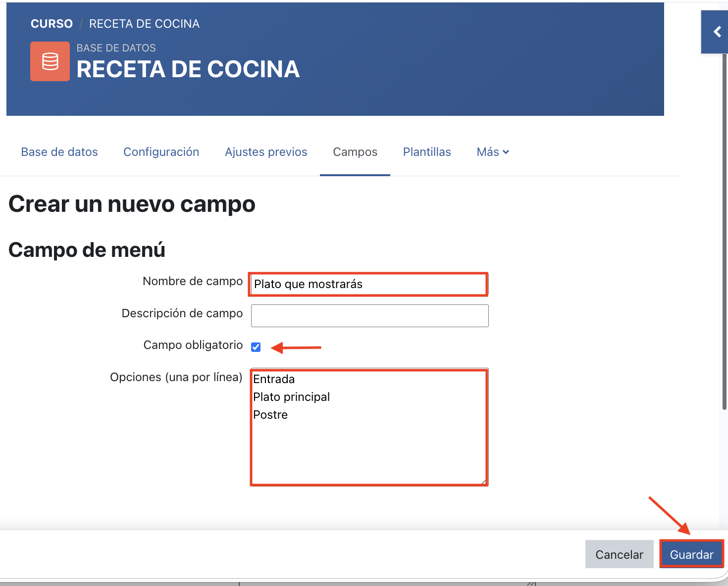
Task: Click the orange database activity icon
Action: coord(50,61)
